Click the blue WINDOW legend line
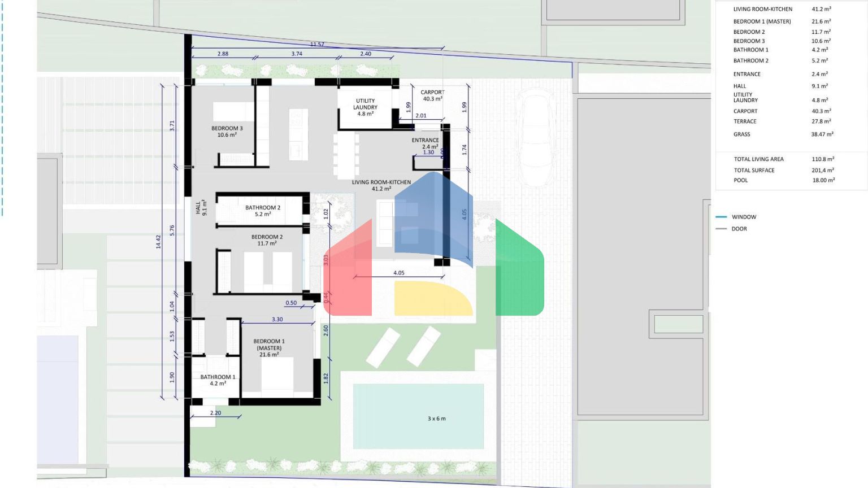 (721, 217)
